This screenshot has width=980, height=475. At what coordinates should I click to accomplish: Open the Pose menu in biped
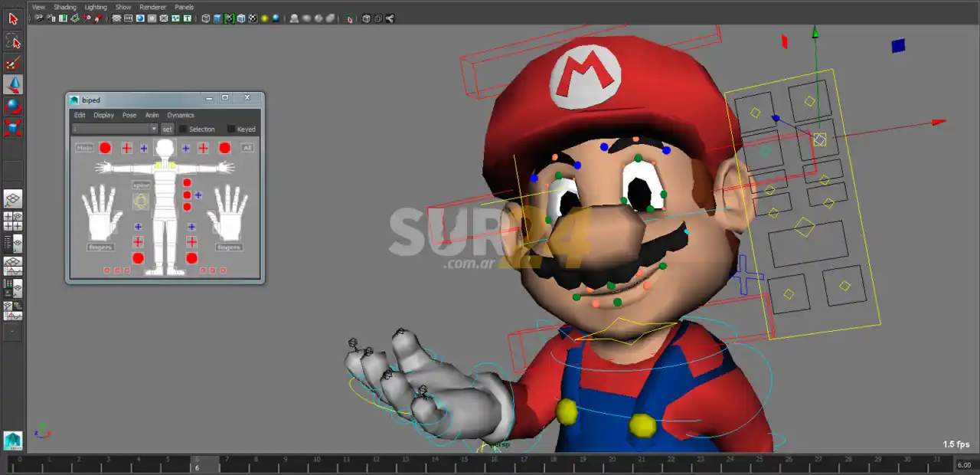click(129, 115)
